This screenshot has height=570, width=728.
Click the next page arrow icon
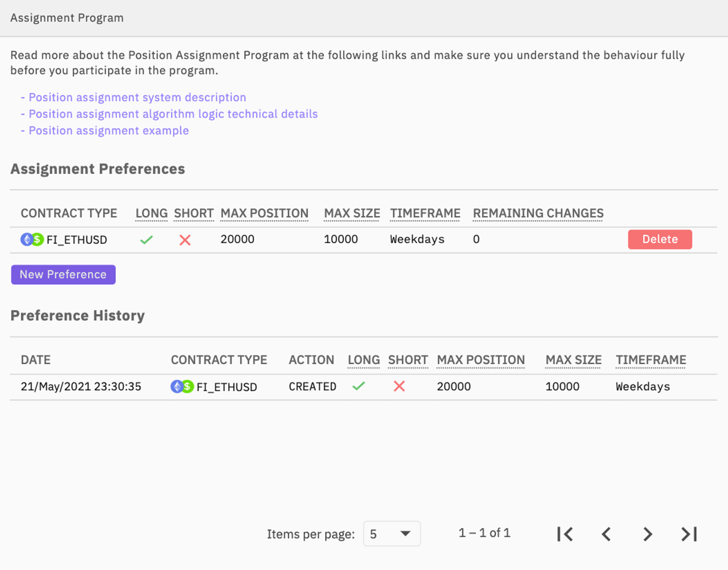pyautogui.click(x=647, y=534)
